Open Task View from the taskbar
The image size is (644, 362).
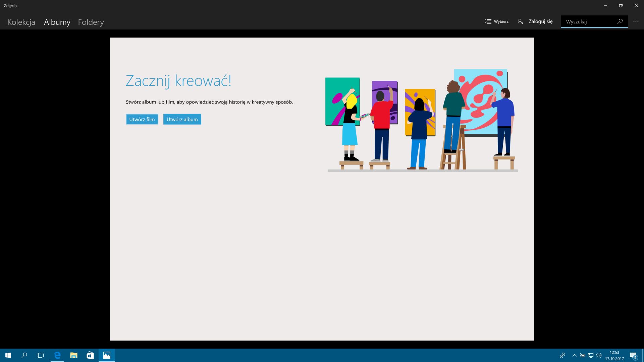[x=40, y=355]
